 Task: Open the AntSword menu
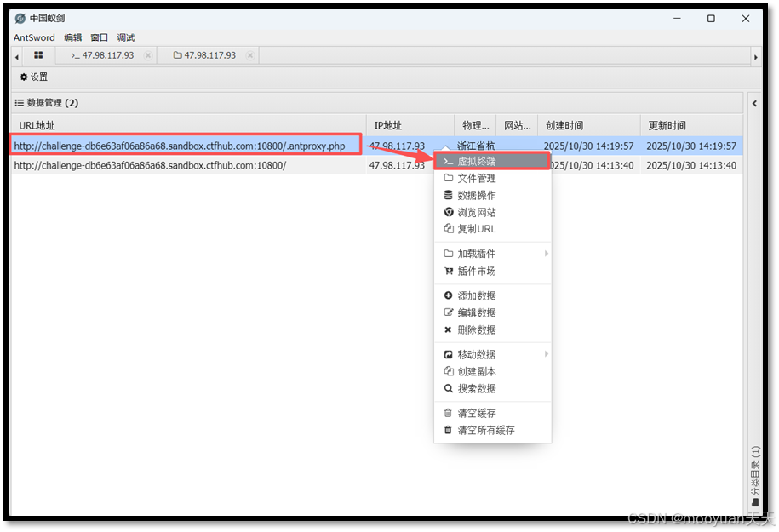(34, 37)
